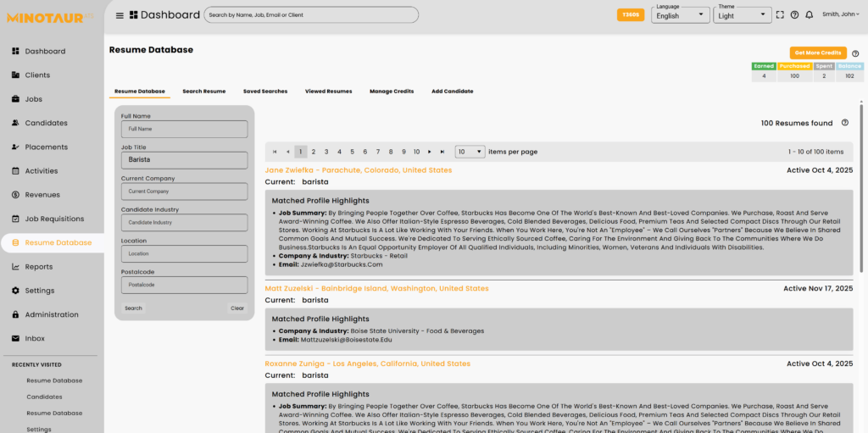Click the Get More Credits button
The height and width of the screenshot is (433, 868).
click(x=817, y=53)
